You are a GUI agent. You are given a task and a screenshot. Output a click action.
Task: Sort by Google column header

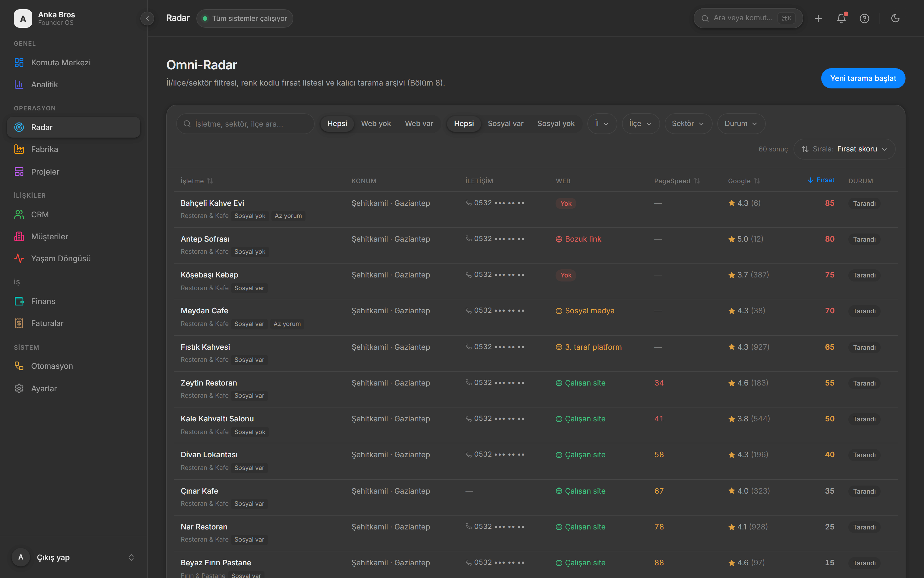pos(744,181)
